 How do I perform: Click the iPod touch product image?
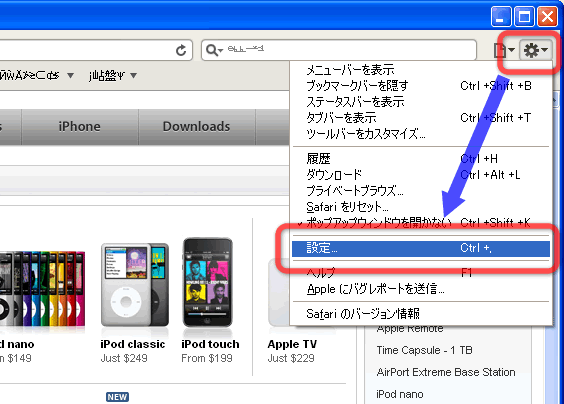(208, 282)
